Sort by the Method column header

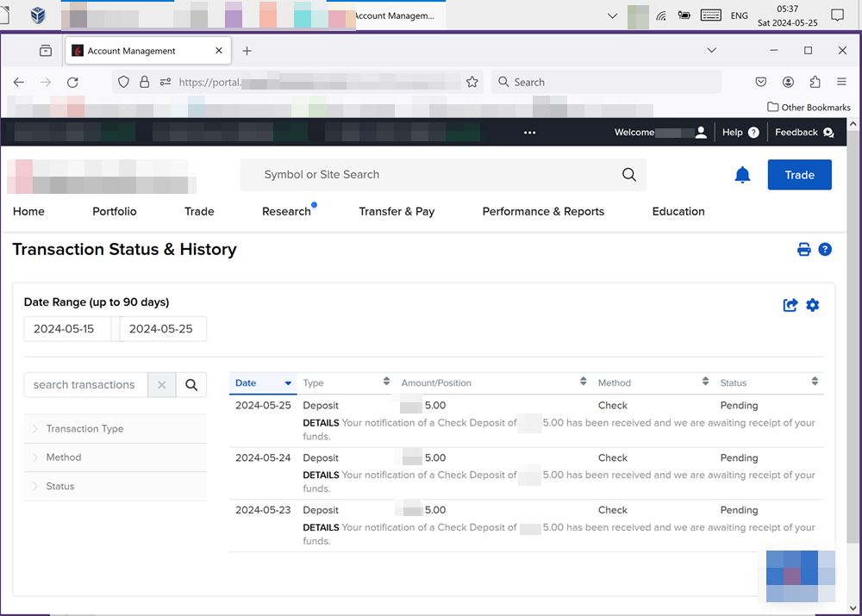653,383
